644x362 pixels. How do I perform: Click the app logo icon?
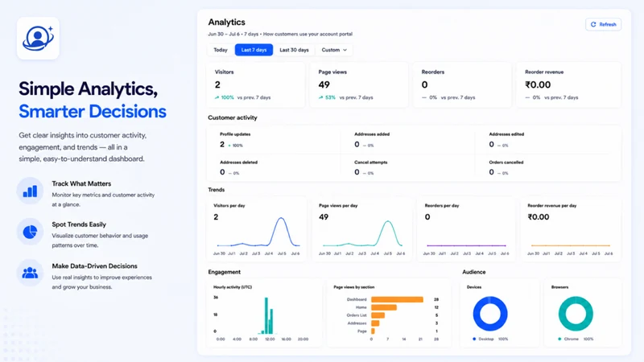click(38, 38)
